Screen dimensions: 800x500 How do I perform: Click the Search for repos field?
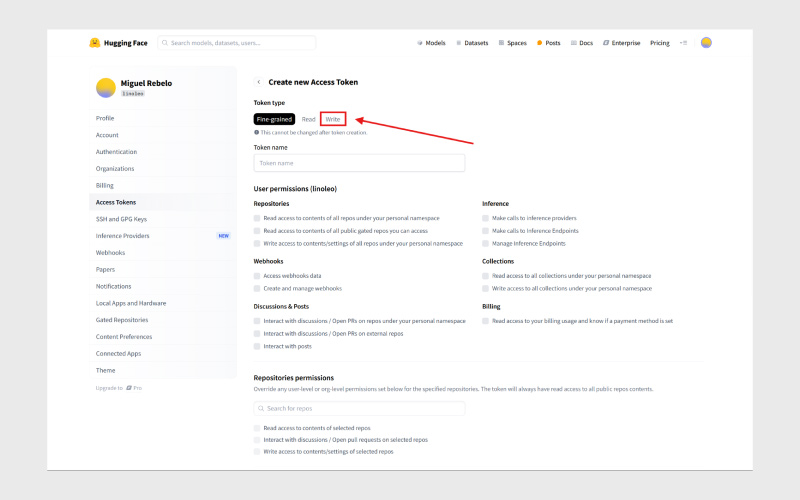coord(359,409)
